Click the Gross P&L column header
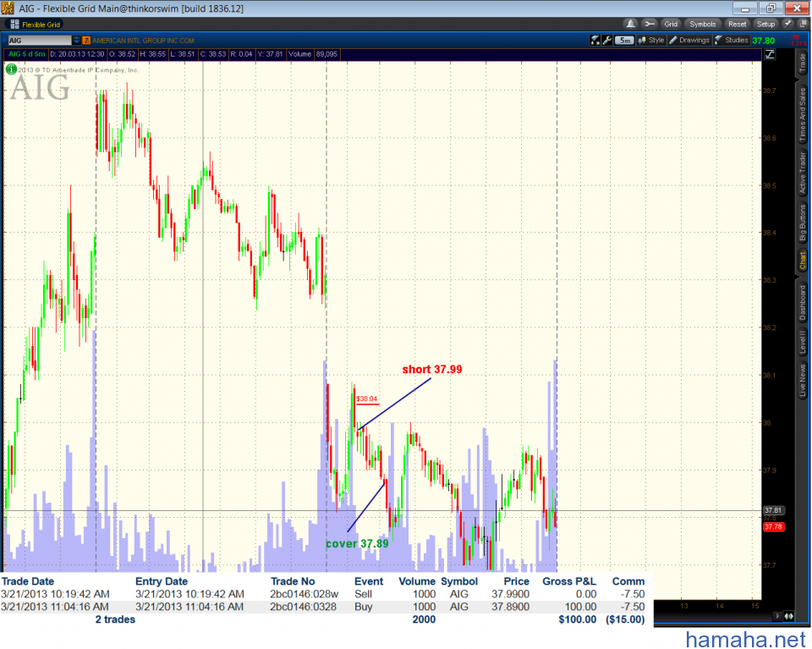 click(x=569, y=581)
